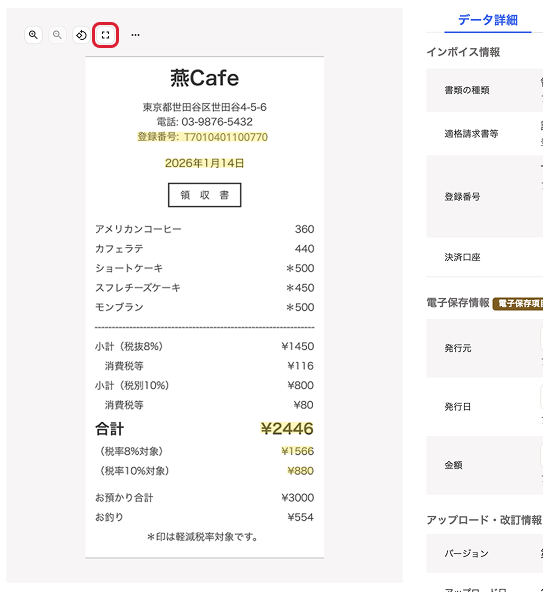Click the カフェラテ line item

[x=204, y=249]
